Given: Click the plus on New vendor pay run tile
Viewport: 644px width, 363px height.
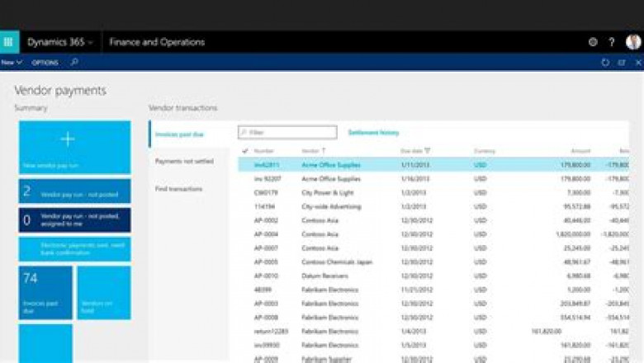Looking at the screenshot, I should 69,139.
